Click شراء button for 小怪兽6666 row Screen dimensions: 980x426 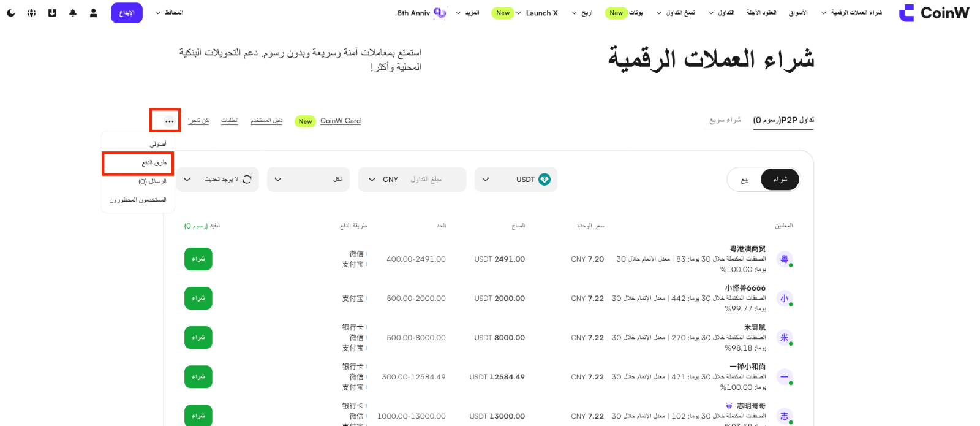[x=198, y=299]
